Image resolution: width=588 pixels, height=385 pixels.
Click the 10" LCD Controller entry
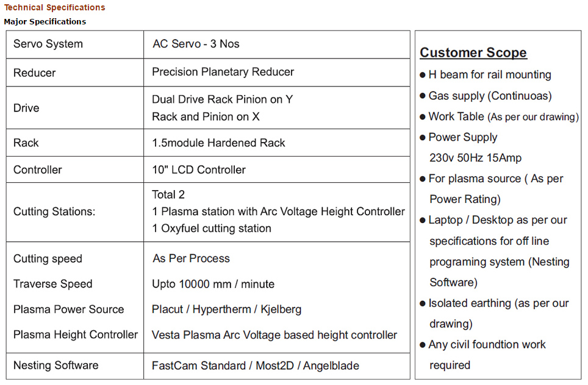(198, 170)
